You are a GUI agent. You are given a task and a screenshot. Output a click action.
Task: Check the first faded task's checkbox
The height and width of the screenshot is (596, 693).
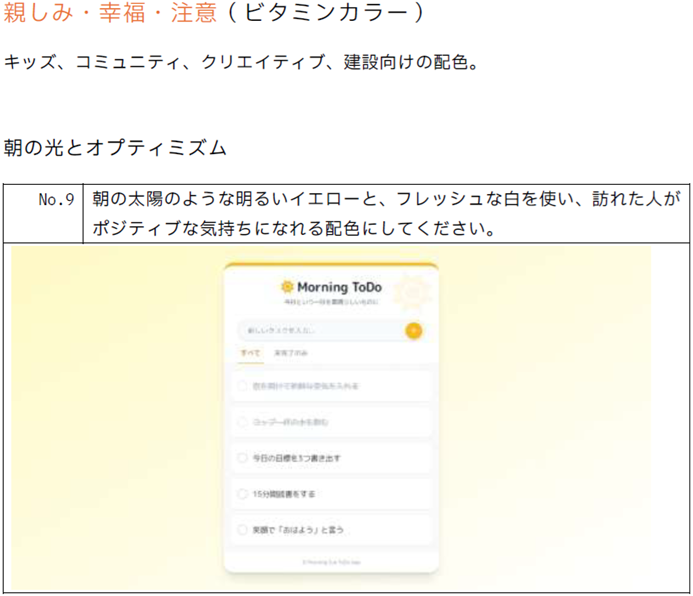coord(242,385)
